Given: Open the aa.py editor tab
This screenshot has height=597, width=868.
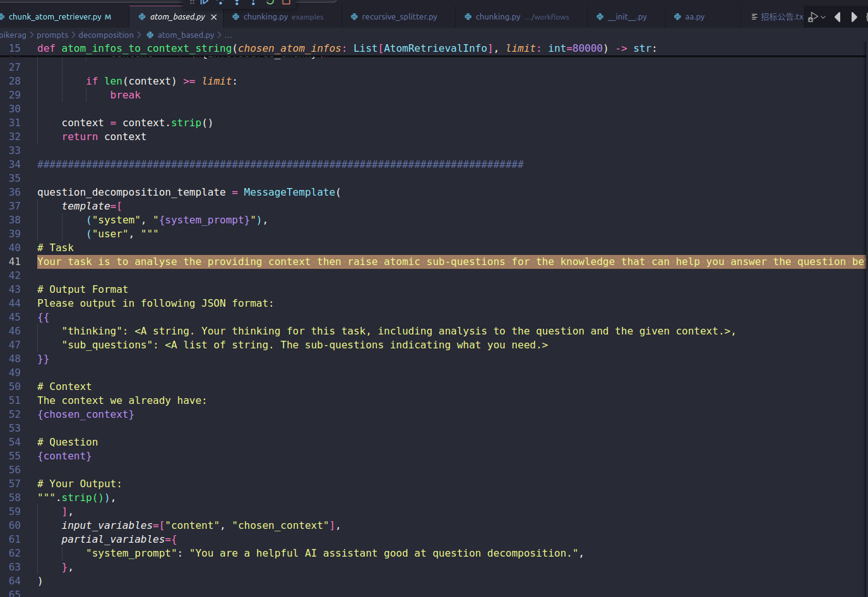Looking at the screenshot, I should tap(694, 17).
